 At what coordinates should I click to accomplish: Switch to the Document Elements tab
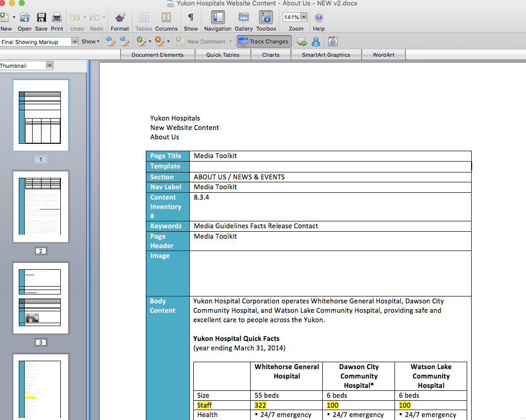pyautogui.click(x=157, y=55)
